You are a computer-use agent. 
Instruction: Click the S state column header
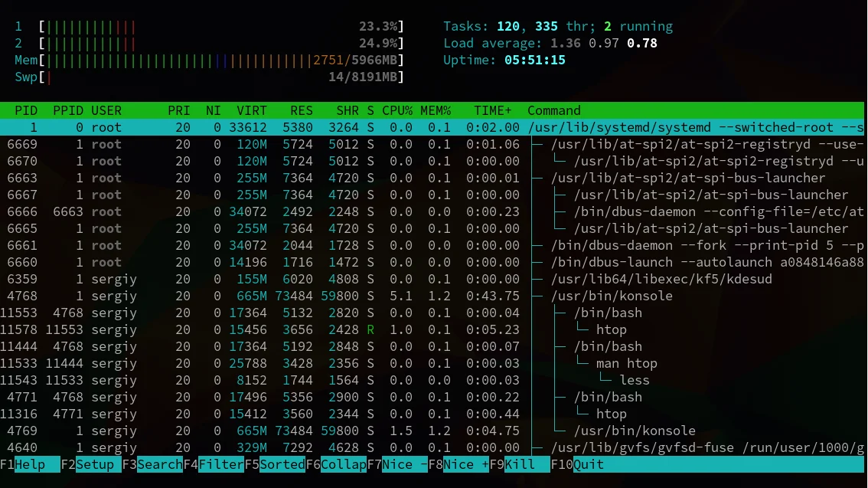[370, 110]
